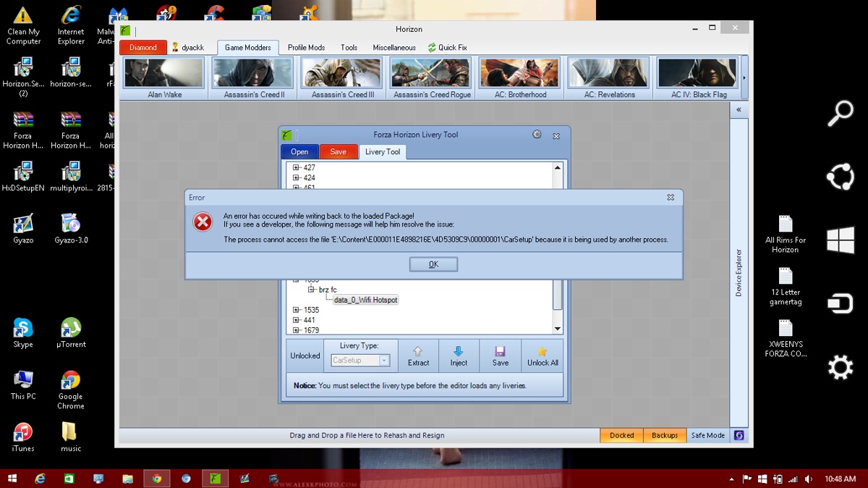Open the Share charm icon
The height and width of the screenshot is (488, 868).
[x=841, y=177]
